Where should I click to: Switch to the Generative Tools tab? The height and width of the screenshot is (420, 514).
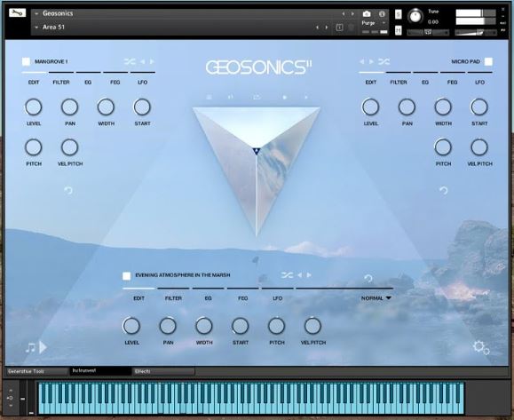[37, 371]
